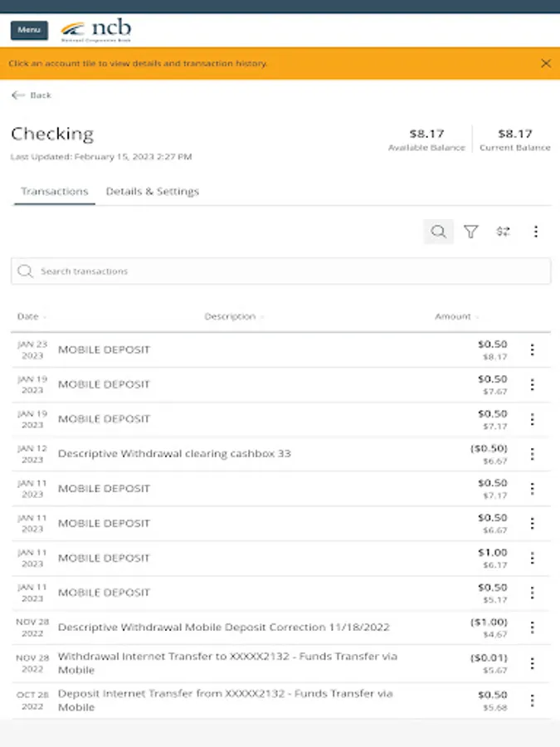Open options for Jan 23 Mobile Deposit
The width and height of the screenshot is (560, 747).
pyautogui.click(x=532, y=350)
